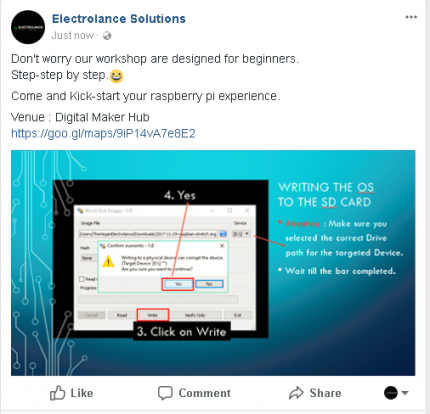Open the Electrolance Solutions round profile picture
This screenshot has width=430, height=414.
(28, 27)
